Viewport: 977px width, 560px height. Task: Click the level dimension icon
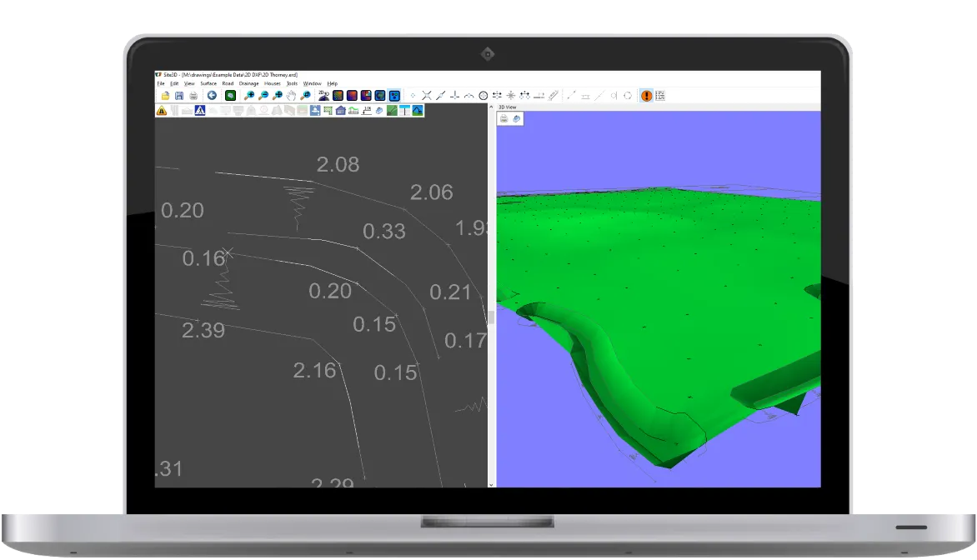point(367,111)
